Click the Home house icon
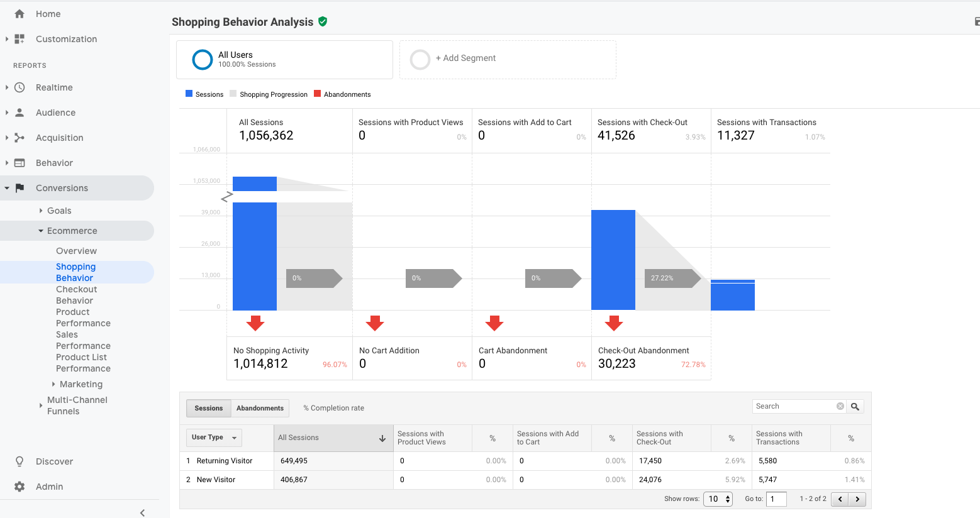 [19, 14]
